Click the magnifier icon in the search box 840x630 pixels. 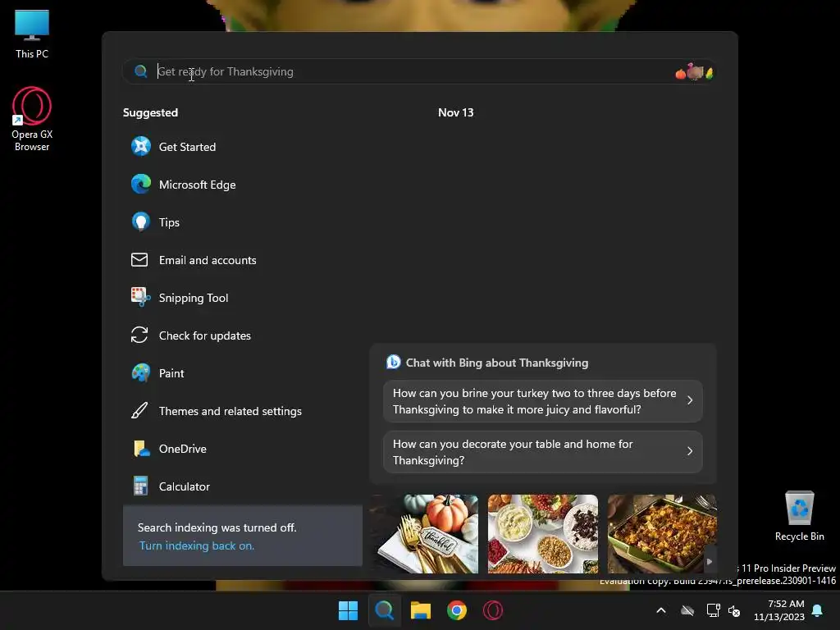click(x=141, y=71)
